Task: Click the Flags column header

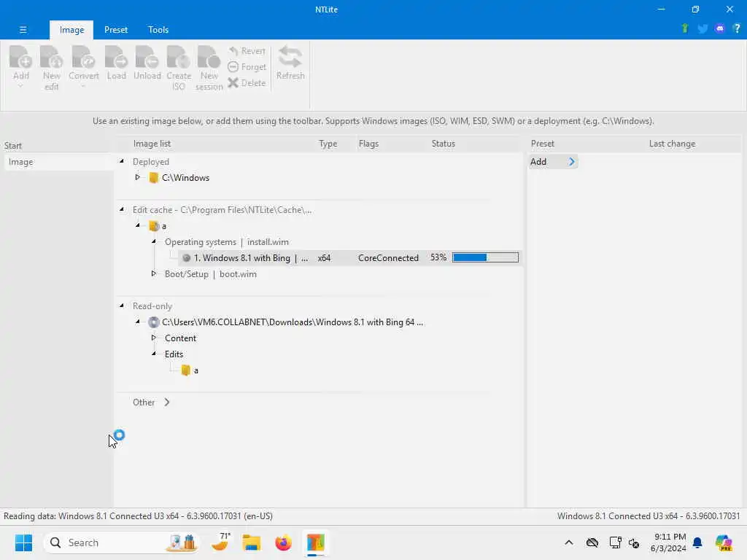Action: pos(368,144)
